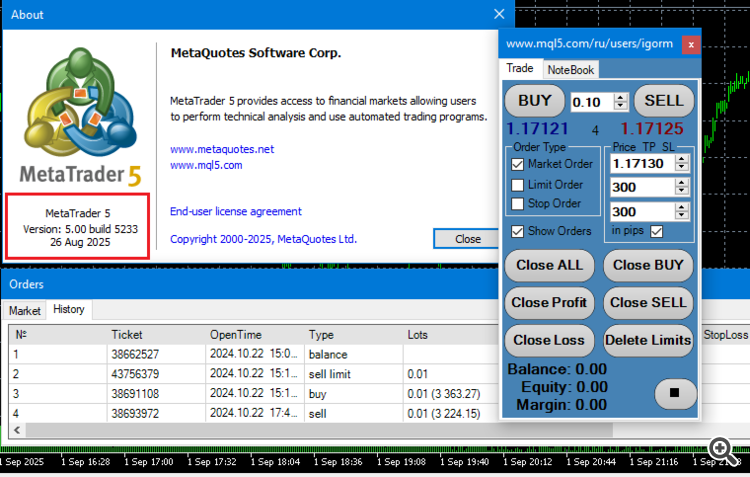Image resolution: width=750 pixels, height=477 pixels.
Task: Enable the Stop Order checkbox
Action: coord(517,204)
